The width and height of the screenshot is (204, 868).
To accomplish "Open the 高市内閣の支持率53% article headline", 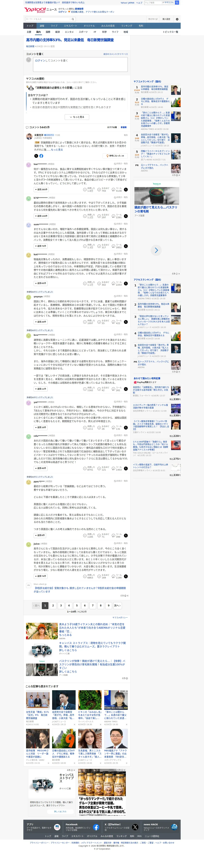I will pos(70,40).
